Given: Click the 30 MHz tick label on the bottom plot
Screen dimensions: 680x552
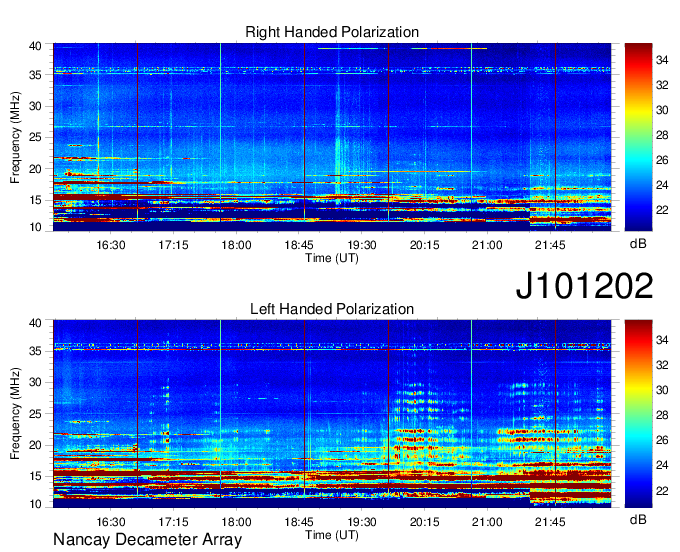Looking at the screenshot, I should (x=35, y=382).
